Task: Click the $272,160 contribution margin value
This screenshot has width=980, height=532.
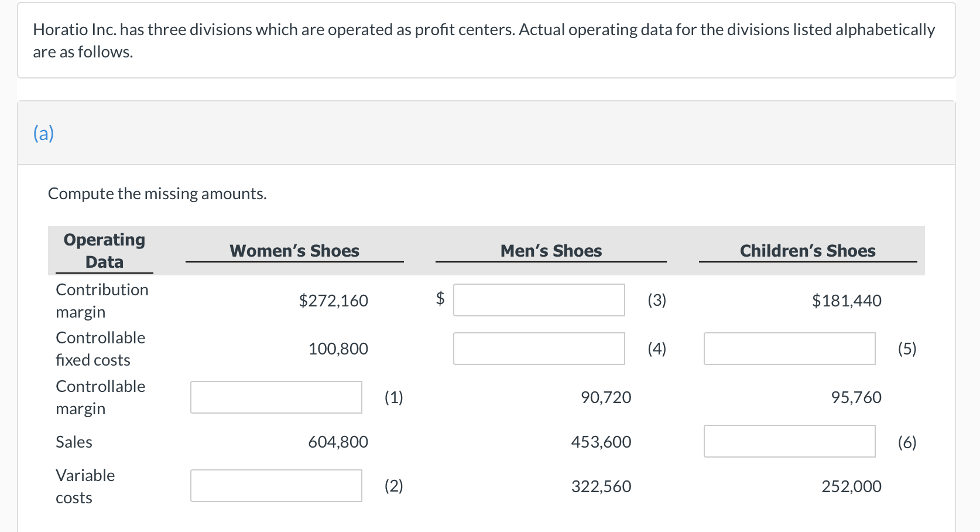Action: tap(333, 301)
